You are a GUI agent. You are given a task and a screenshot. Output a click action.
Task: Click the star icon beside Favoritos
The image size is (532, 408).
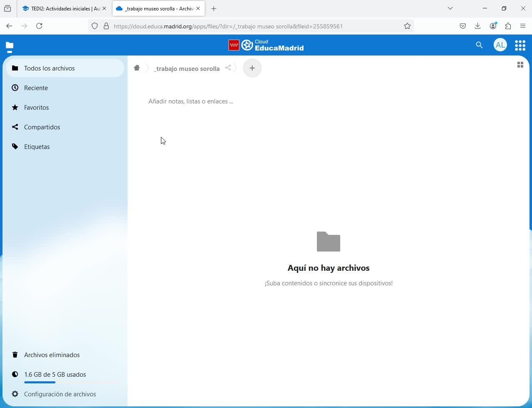(15, 107)
